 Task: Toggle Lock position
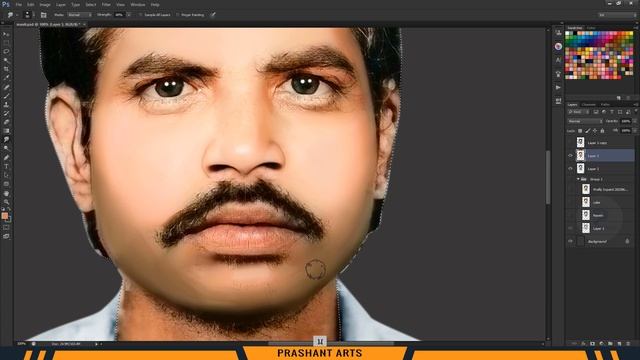595,131
